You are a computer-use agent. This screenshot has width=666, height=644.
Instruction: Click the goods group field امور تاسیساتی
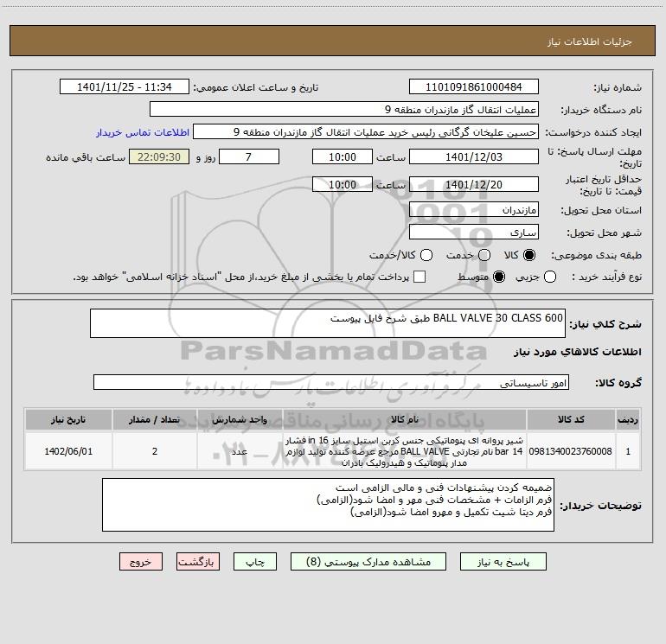coord(331,382)
